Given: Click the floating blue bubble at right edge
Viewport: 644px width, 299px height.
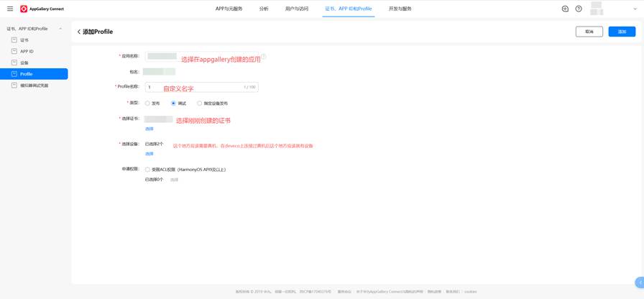Looking at the screenshot, I should (x=639, y=282).
